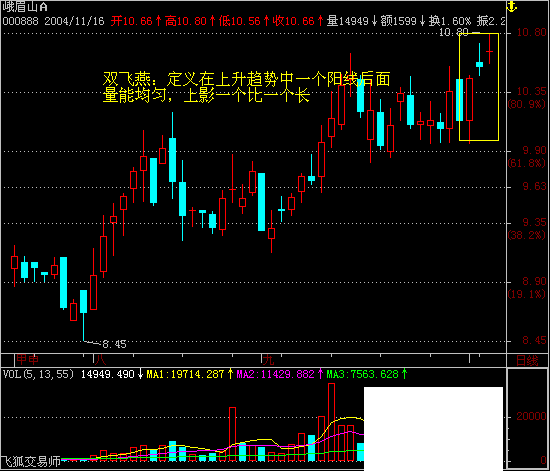Screen dimensions: 550x471
Task: Click the 飞狐交易师 watermark label
Action: click(30, 462)
